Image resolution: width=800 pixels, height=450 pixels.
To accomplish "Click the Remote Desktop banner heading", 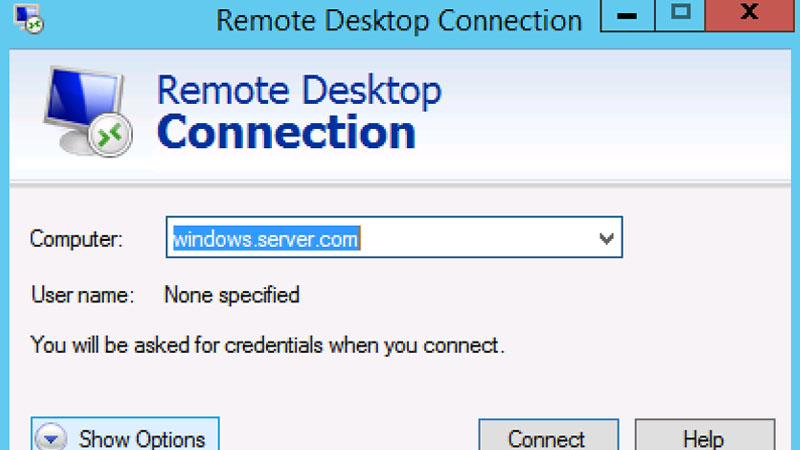I will [299, 90].
